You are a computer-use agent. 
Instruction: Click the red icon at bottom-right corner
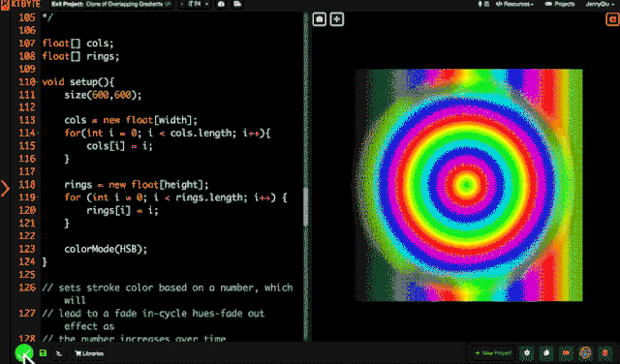click(604, 353)
